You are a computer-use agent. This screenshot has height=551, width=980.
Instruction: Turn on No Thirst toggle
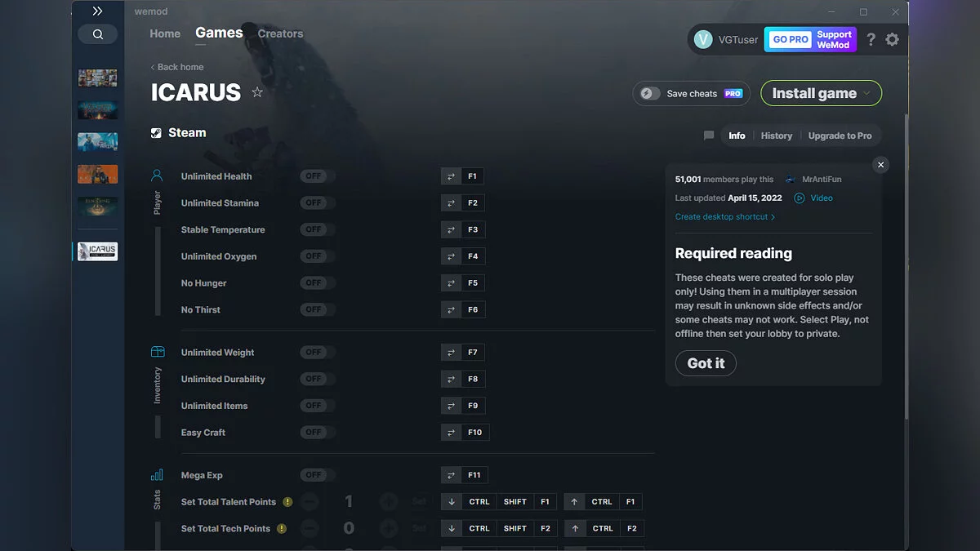[x=317, y=309]
